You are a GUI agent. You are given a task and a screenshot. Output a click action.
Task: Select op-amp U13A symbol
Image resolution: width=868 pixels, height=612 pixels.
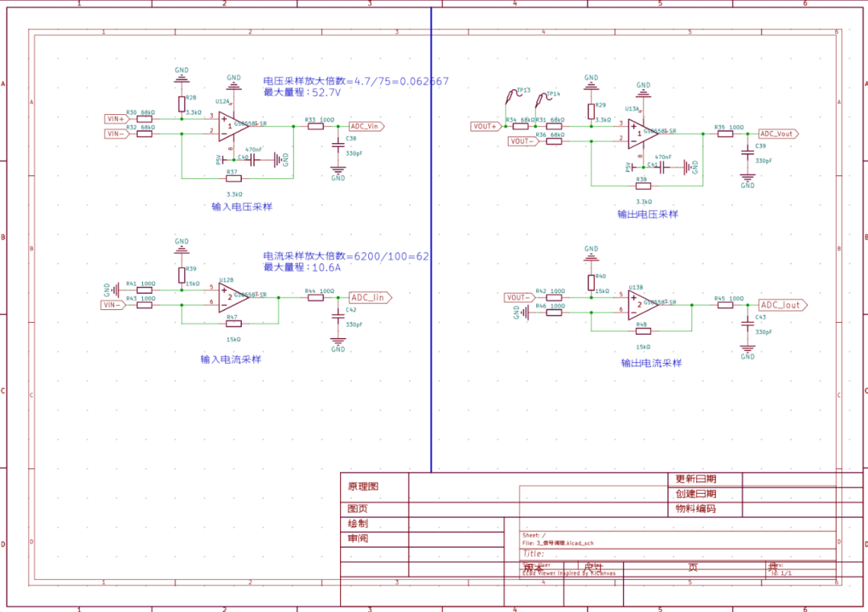(642, 134)
